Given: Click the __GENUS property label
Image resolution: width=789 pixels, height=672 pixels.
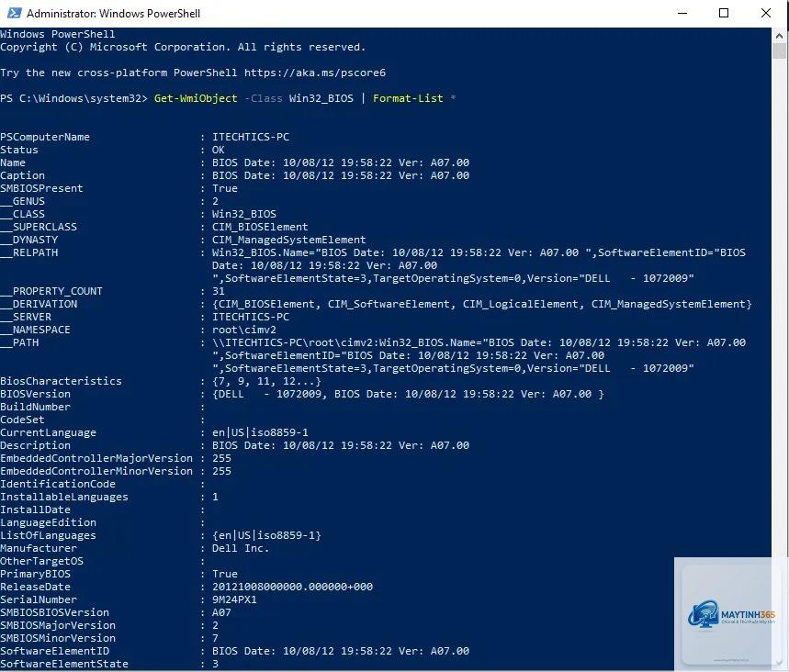Looking at the screenshot, I should (22, 201).
